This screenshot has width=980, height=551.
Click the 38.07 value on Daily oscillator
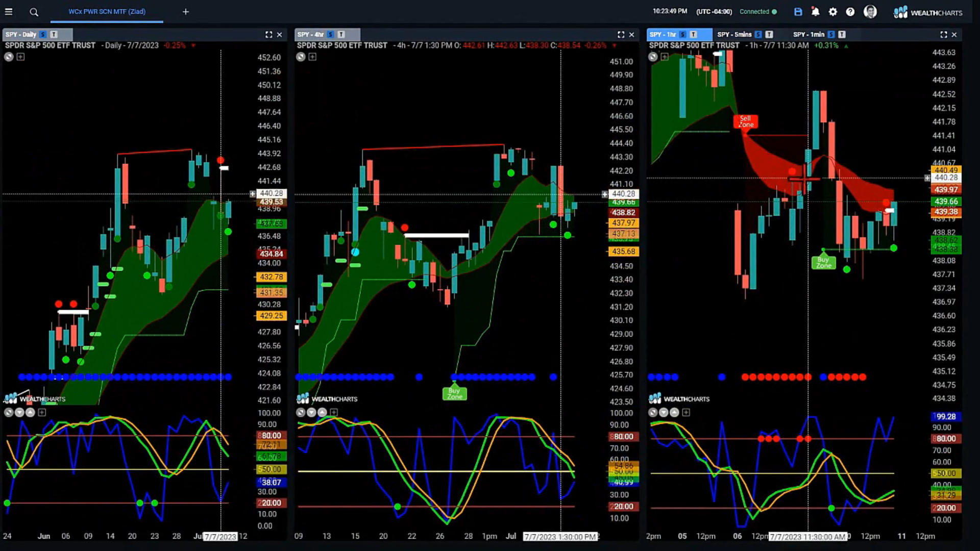point(271,482)
